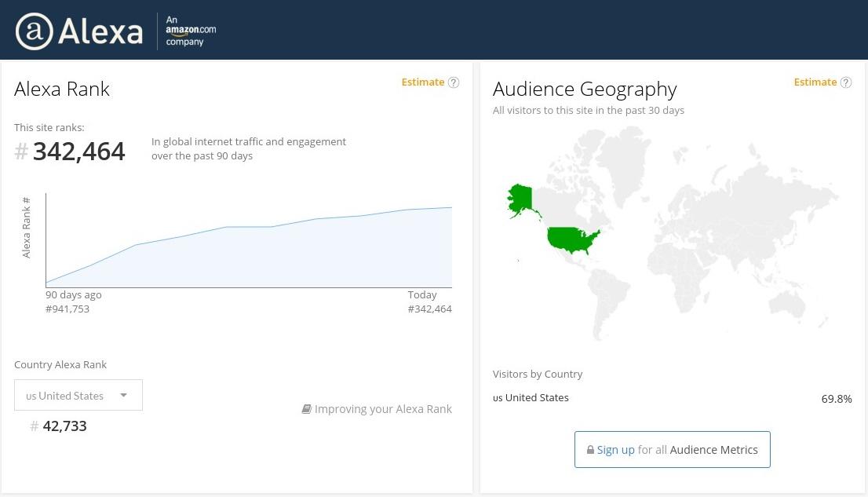Open the Audience Geography help question mark

point(846,82)
